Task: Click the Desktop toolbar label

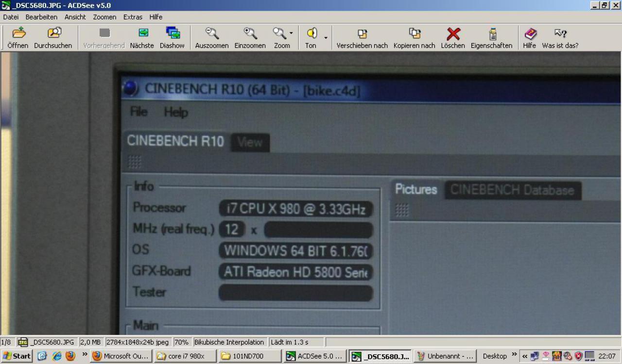Action: [495, 356]
